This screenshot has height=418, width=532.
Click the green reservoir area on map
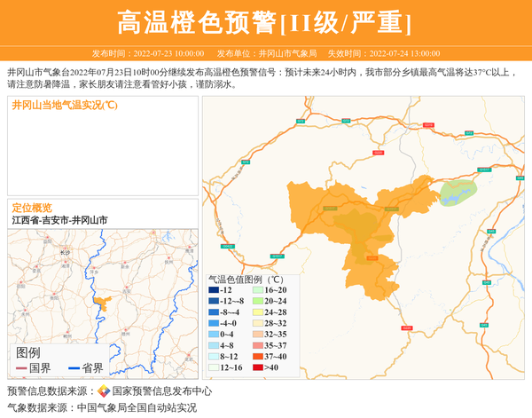tap(458, 189)
